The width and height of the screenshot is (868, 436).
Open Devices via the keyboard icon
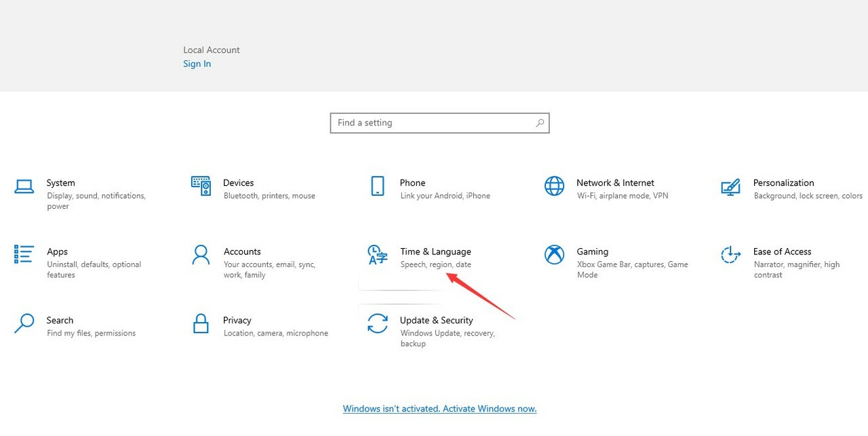click(201, 186)
